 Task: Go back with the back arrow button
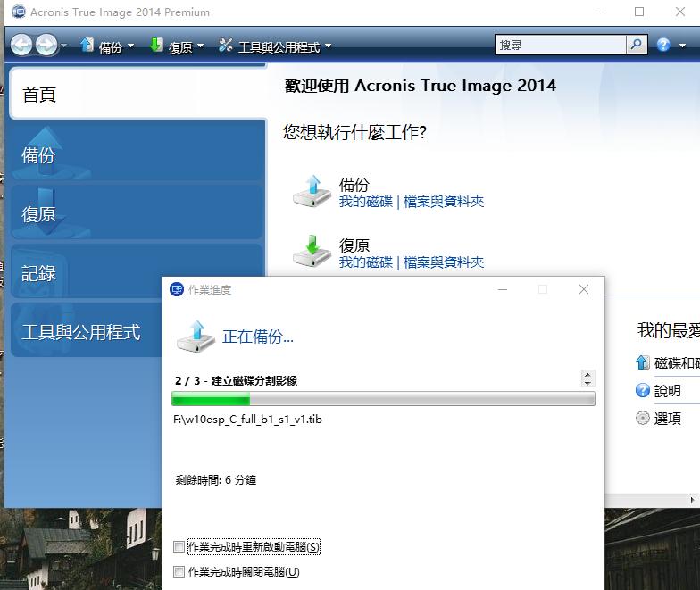click(21, 45)
